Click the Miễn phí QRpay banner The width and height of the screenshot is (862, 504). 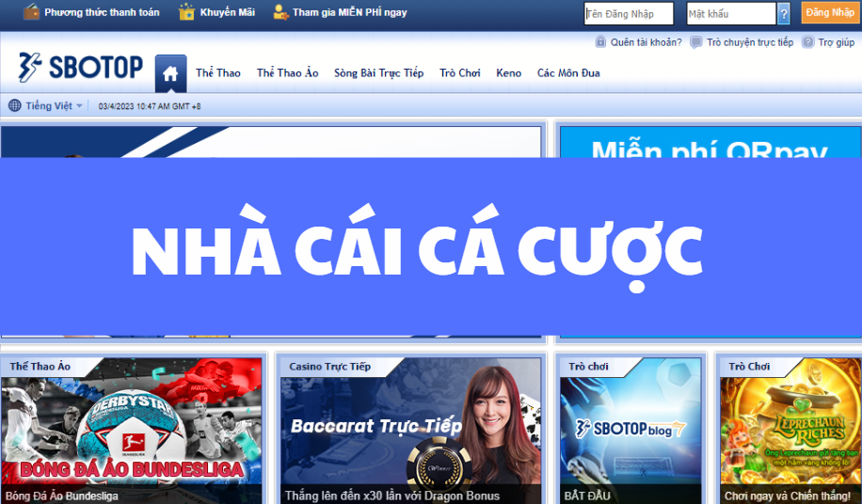(x=710, y=143)
